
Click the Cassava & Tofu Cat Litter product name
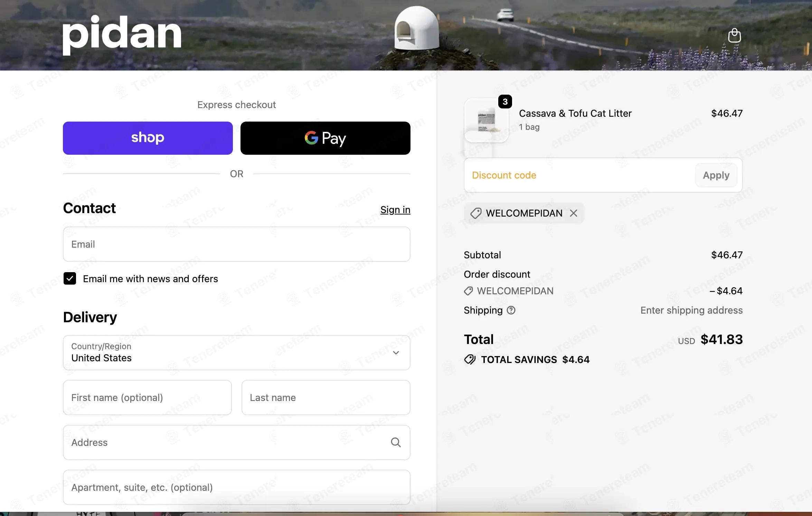tap(575, 113)
